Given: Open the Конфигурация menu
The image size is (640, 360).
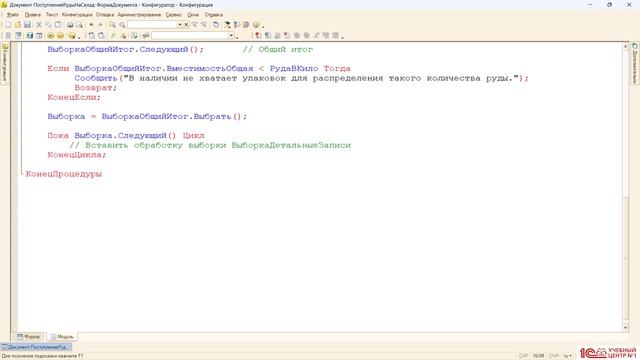Looking at the screenshot, I should click(x=77, y=15).
